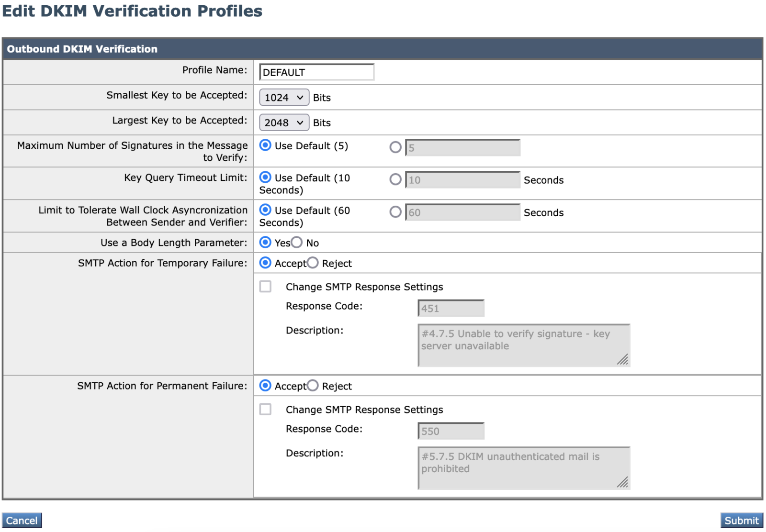Click resize handle of the #4.7.5 description box
Image resolution: width=766 pixels, height=532 pixels.
coord(623,360)
